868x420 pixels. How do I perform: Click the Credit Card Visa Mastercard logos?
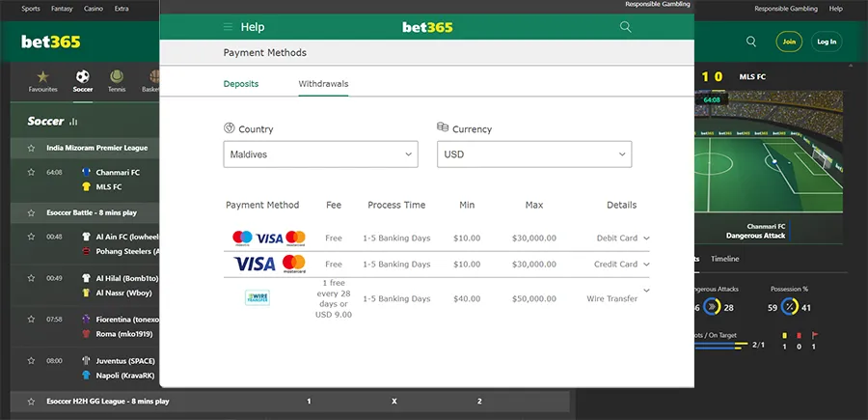[x=270, y=264]
